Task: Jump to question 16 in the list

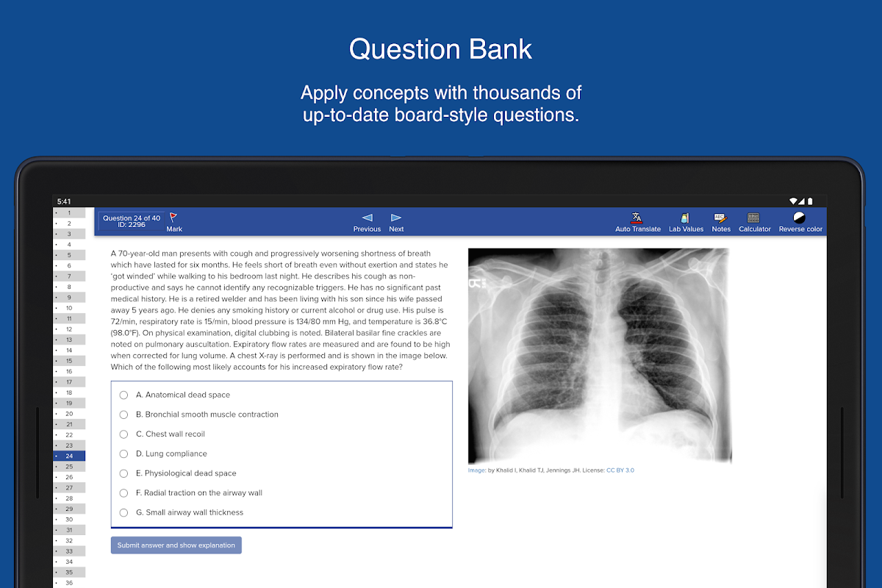Action: click(69, 371)
